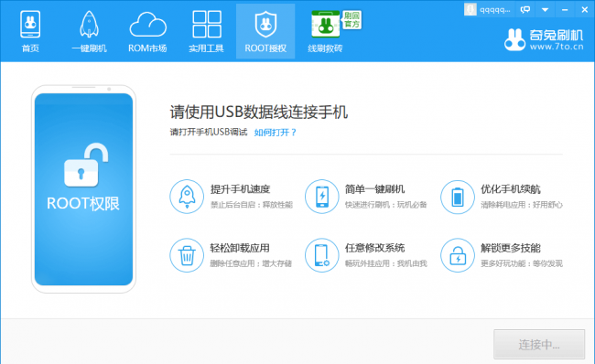Click the trash icon for 轻松卸载应用
This screenshot has width=595, height=364.
pyautogui.click(x=187, y=255)
